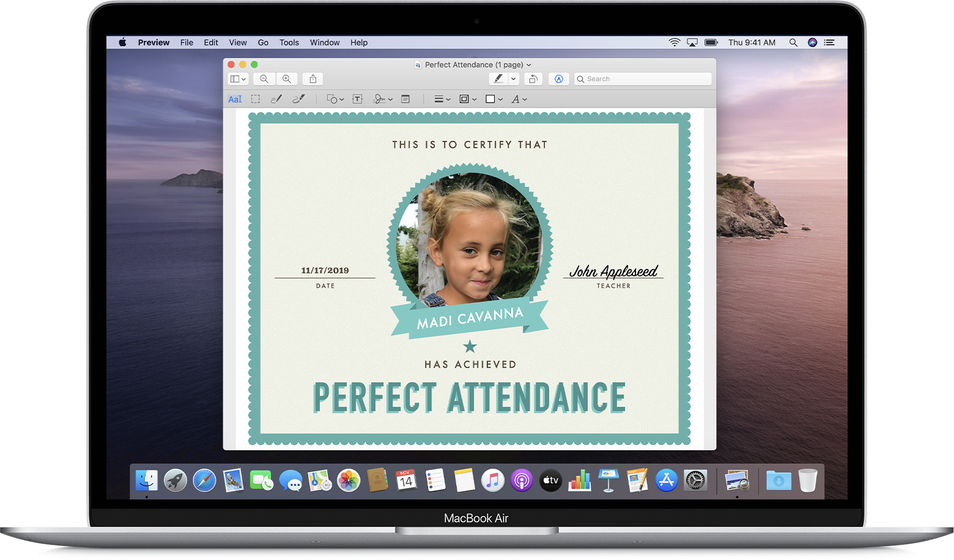Open Finder from the Dock
The height and width of the screenshot is (560, 954).
[147, 481]
